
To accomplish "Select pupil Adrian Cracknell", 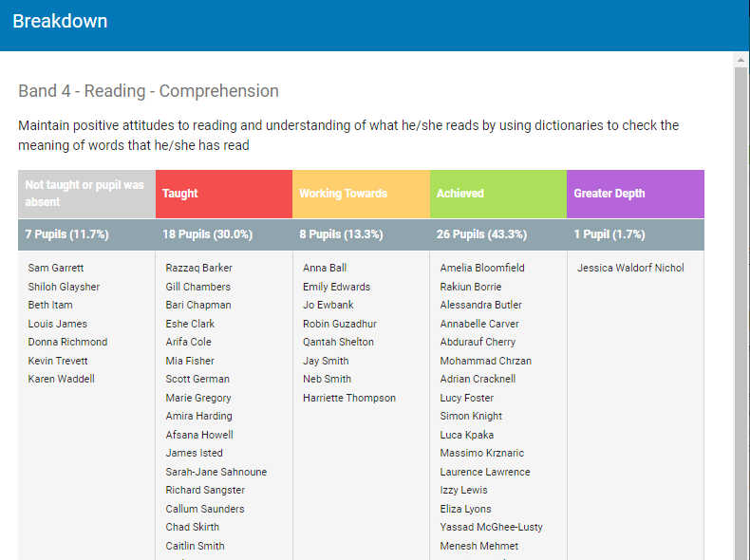I will pos(478,379).
